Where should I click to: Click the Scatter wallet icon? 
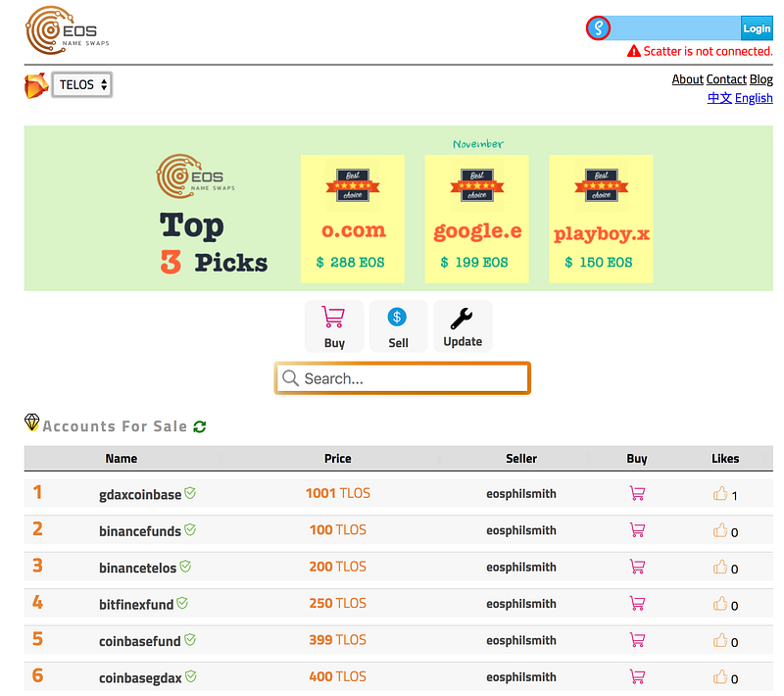coord(598,28)
